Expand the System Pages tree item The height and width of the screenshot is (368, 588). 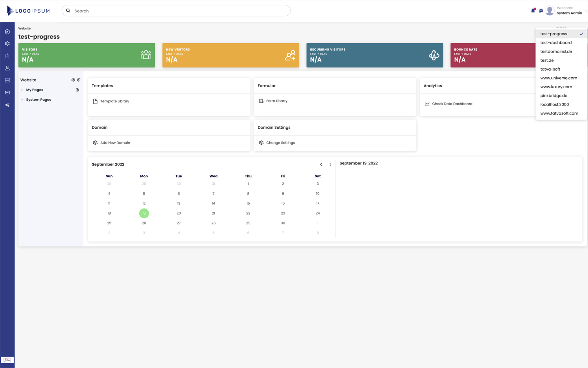click(22, 100)
